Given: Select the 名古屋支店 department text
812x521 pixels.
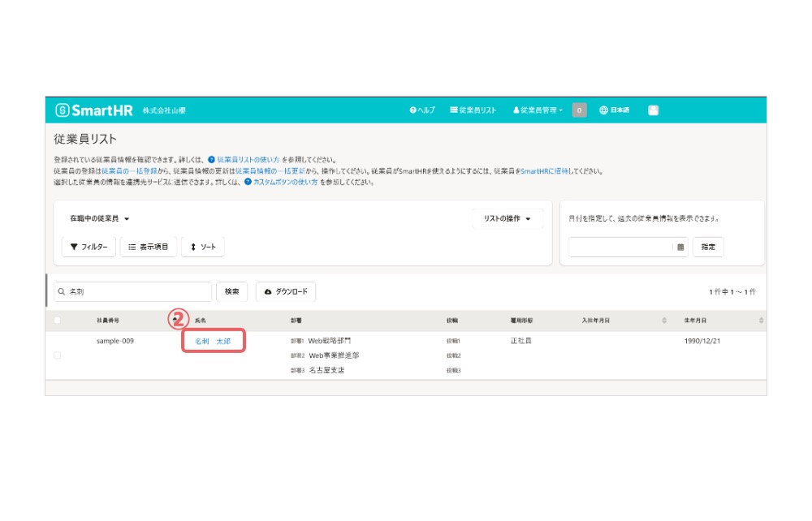Looking at the screenshot, I should (326, 370).
